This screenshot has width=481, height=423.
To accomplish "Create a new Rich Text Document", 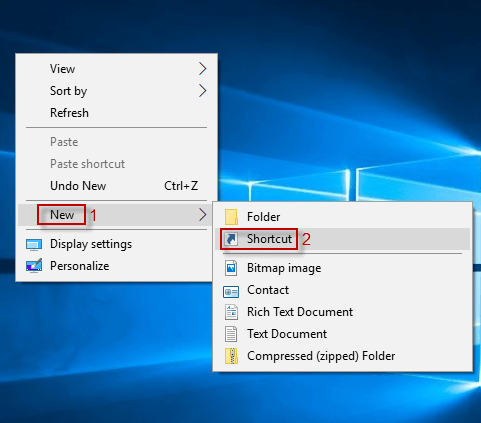I will [342, 312].
